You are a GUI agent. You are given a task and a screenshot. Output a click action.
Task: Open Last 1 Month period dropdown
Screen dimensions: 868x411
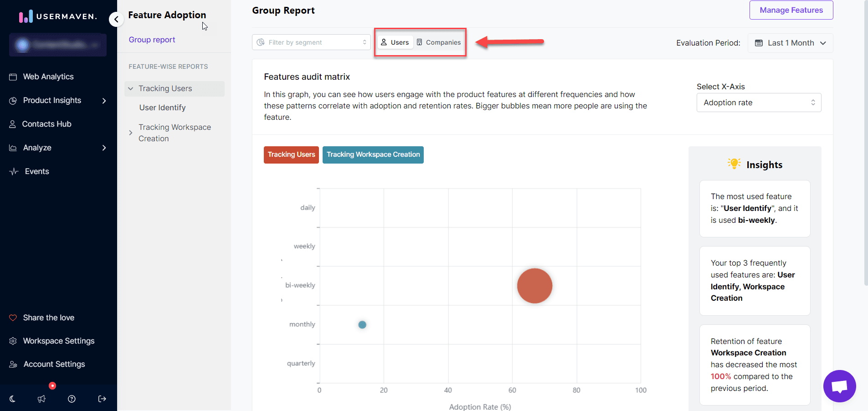point(790,43)
